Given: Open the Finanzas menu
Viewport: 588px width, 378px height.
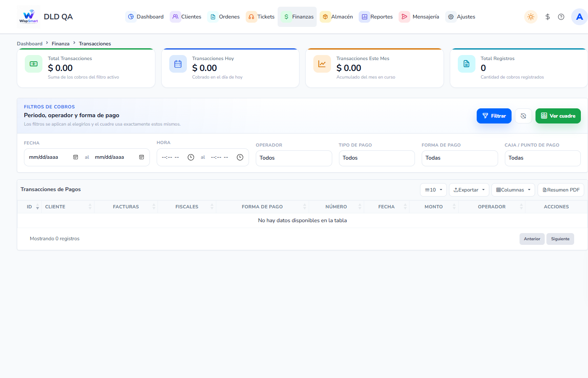Looking at the screenshot, I should pyautogui.click(x=297, y=17).
